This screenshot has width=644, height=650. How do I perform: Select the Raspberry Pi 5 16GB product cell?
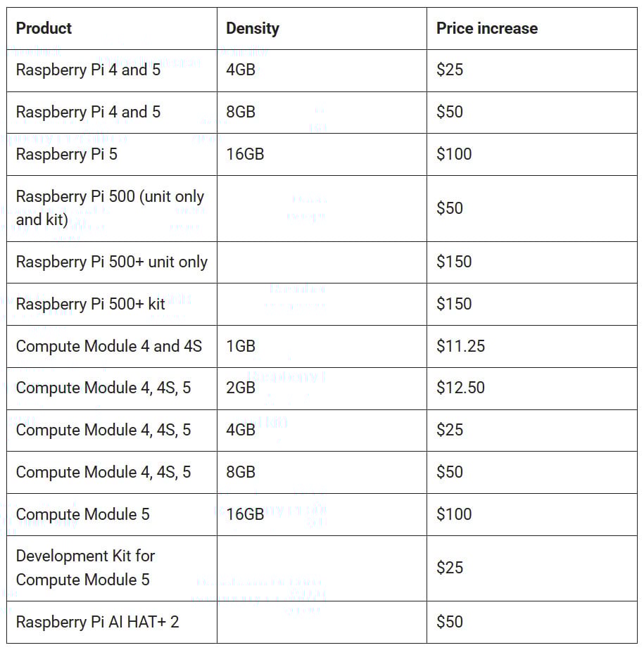tap(67, 154)
